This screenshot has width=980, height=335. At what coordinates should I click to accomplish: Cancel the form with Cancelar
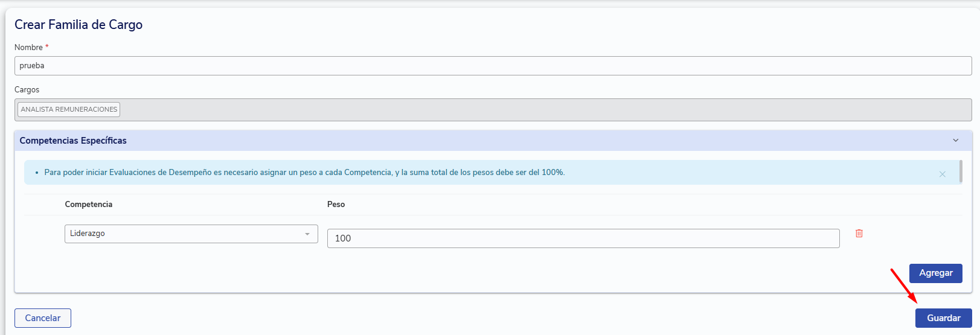tap(43, 318)
